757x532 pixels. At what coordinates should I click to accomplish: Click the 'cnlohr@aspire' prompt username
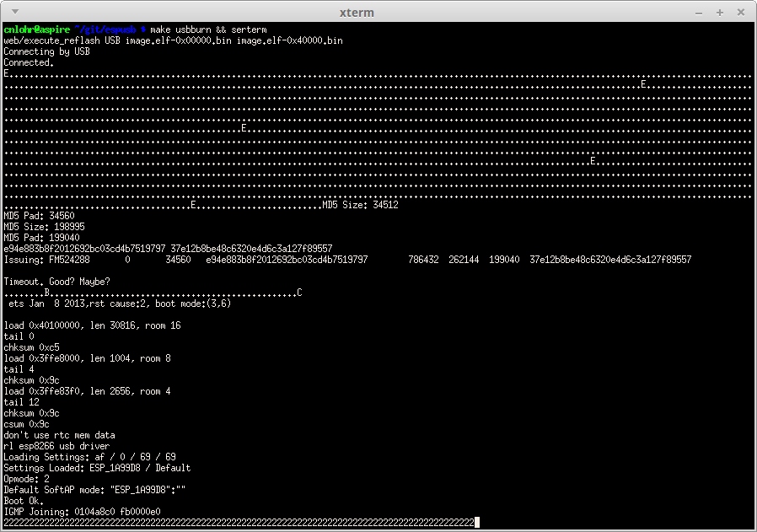[x=37, y=30]
